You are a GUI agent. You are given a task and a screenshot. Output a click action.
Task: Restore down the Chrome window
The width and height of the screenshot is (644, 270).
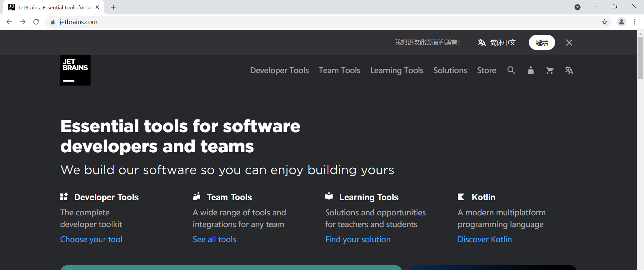615,6
